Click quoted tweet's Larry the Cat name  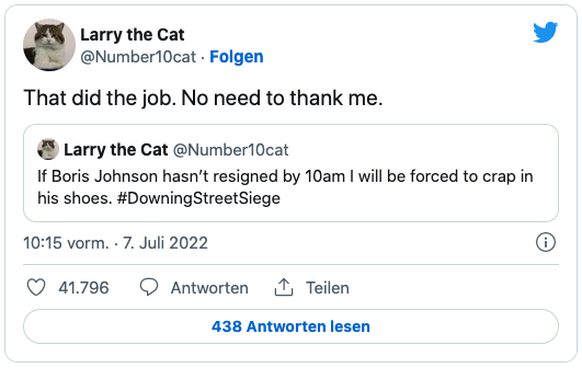coord(116,150)
